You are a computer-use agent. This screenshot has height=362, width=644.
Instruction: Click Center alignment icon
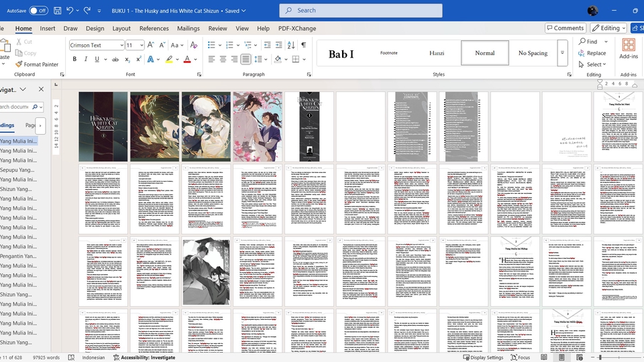click(x=223, y=59)
